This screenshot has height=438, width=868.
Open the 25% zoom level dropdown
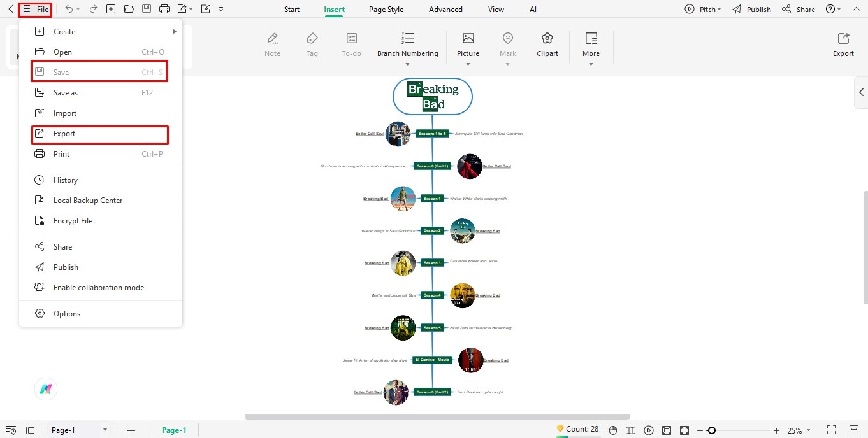tap(799, 430)
